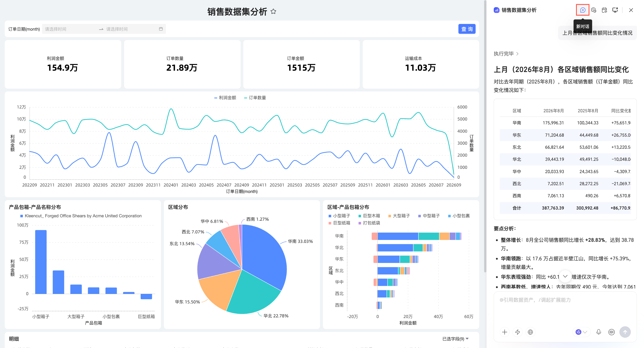Screen dimensions: 644x348
Task: Click the 订单数量 21.89万 KPI card
Action: [x=182, y=64]
